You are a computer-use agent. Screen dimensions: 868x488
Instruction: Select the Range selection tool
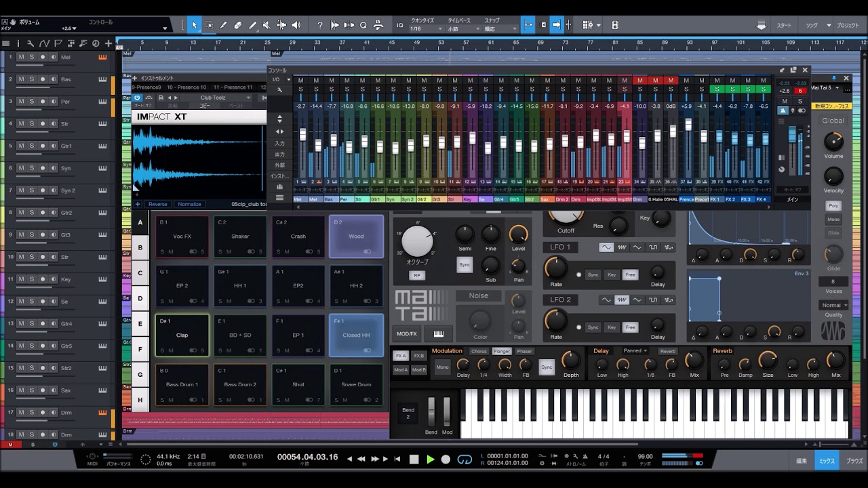209,25
